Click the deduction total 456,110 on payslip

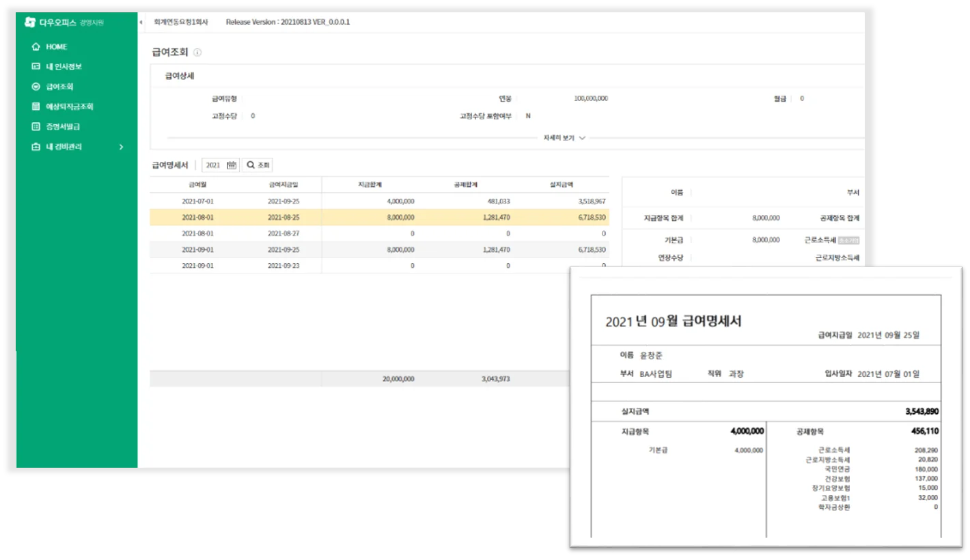click(924, 432)
